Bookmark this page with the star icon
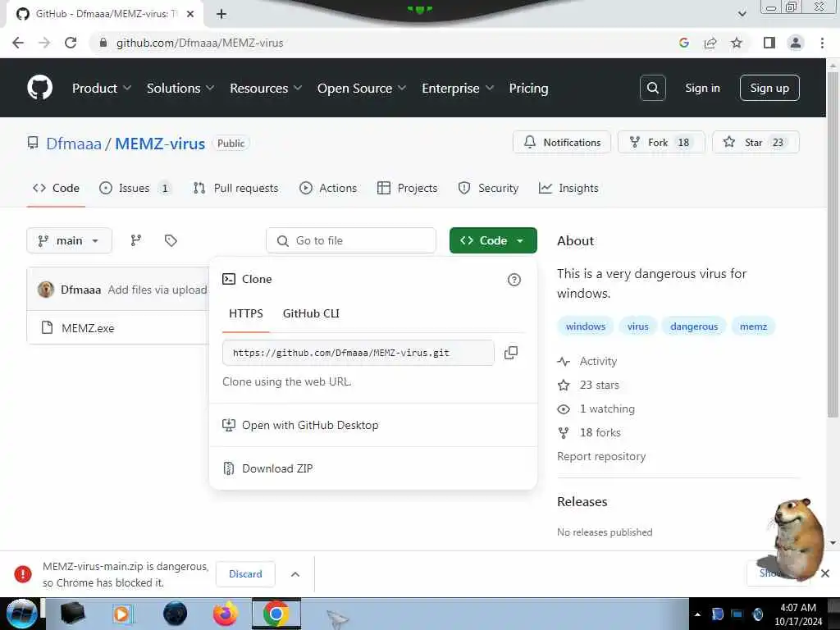This screenshot has width=840, height=630. point(737,43)
